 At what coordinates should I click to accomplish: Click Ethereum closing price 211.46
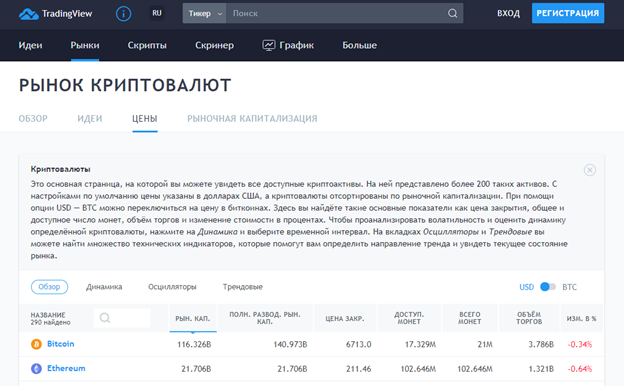359,369
